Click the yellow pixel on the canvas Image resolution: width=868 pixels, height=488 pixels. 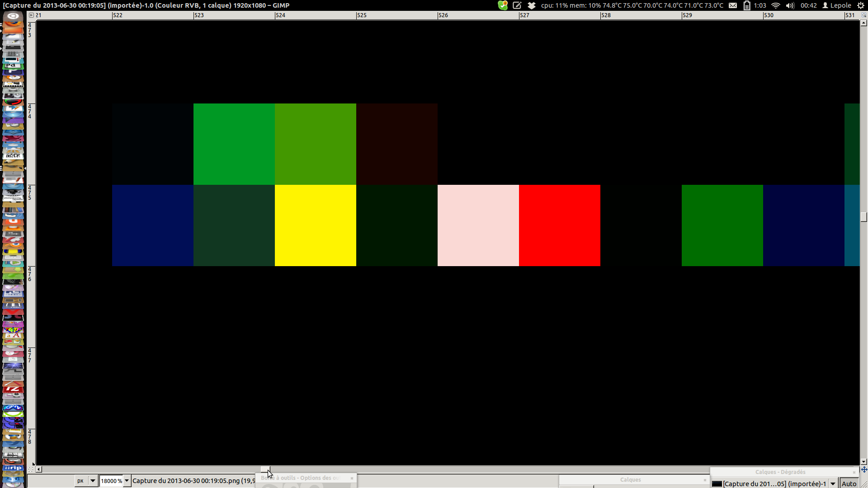coord(315,225)
